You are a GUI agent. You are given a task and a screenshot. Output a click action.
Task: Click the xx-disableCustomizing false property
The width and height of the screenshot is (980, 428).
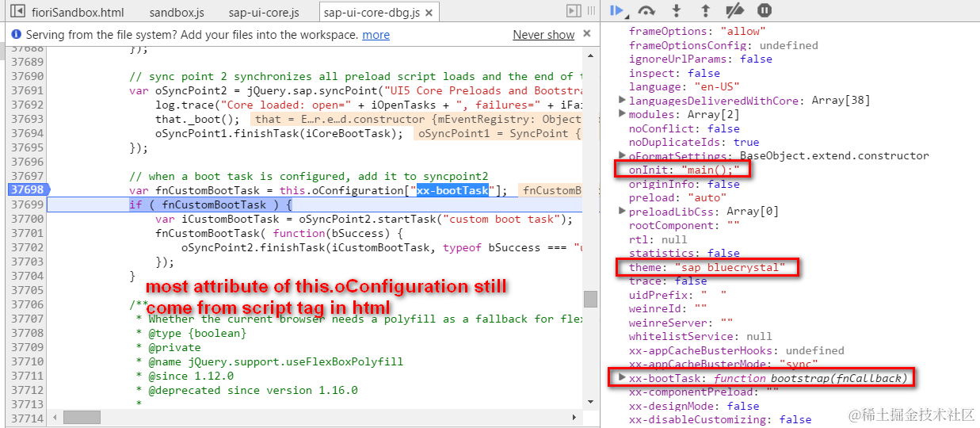point(719,419)
